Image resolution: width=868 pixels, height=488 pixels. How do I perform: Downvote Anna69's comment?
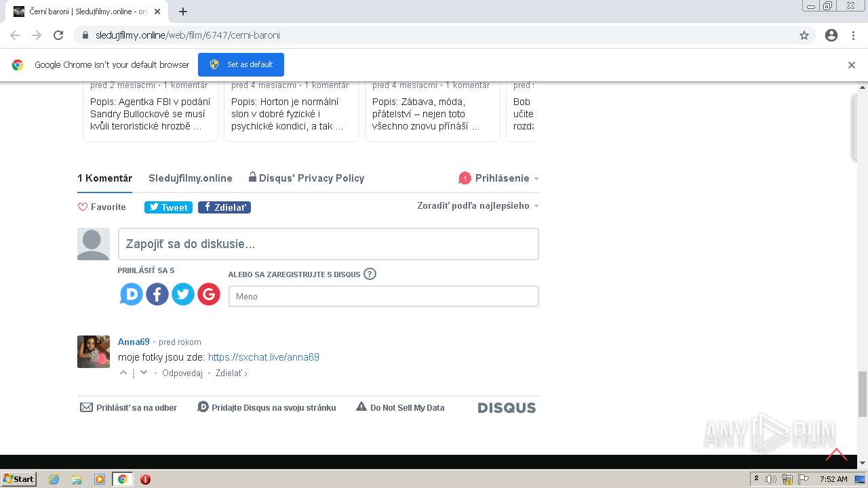click(x=143, y=373)
